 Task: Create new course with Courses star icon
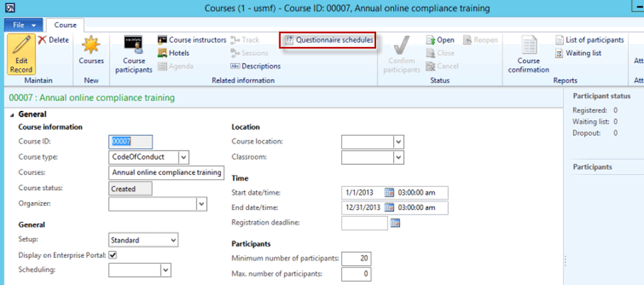coord(91,50)
